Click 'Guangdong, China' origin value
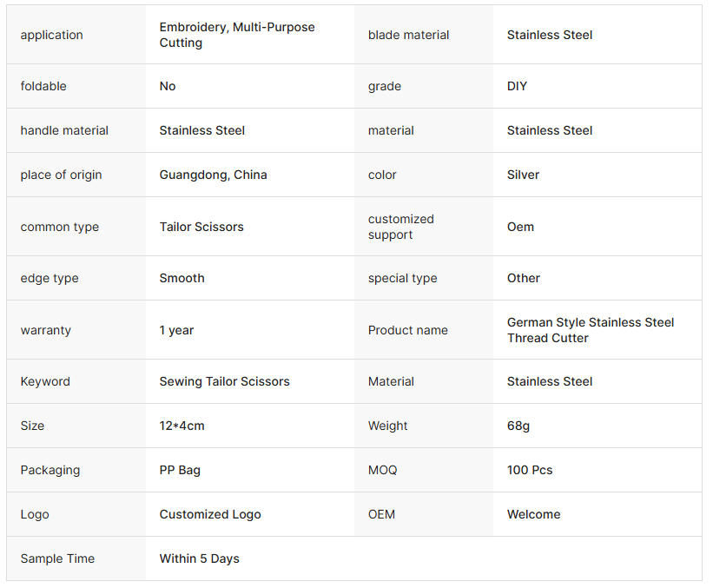The height and width of the screenshot is (588, 713). [213, 175]
